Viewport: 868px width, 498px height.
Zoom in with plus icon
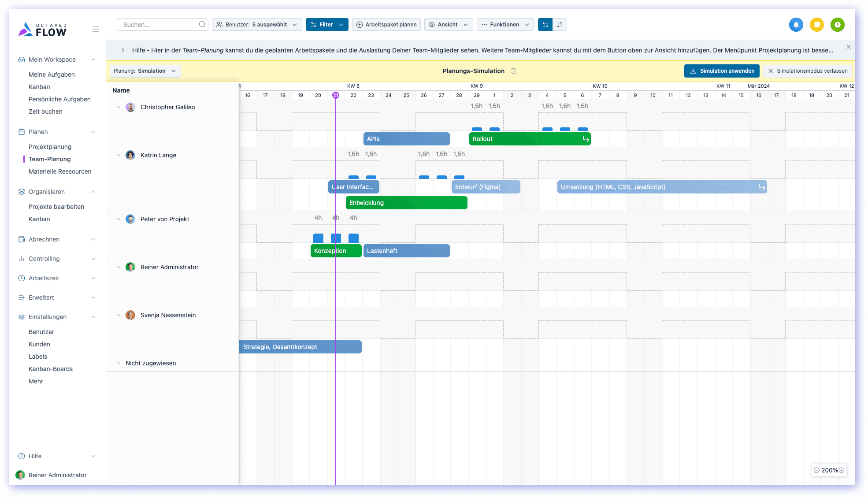point(842,470)
